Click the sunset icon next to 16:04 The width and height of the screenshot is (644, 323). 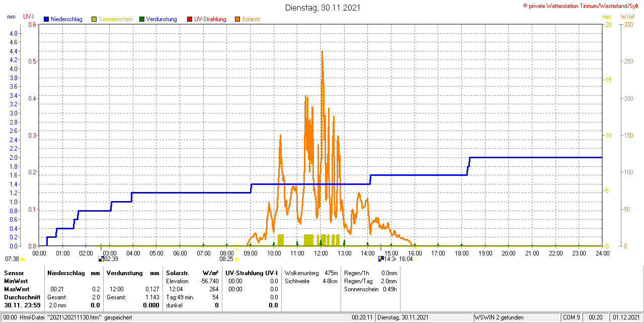click(x=416, y=259)
